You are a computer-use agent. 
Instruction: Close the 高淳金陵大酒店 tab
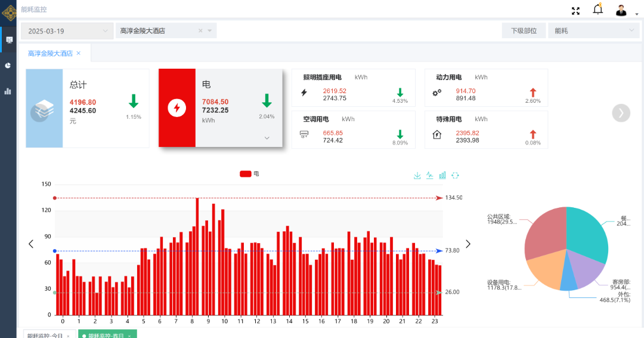[x=79, y=53]
